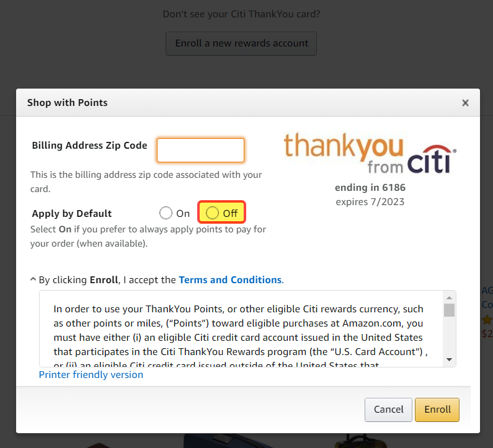Close the Shop with Points dialog

465,103
